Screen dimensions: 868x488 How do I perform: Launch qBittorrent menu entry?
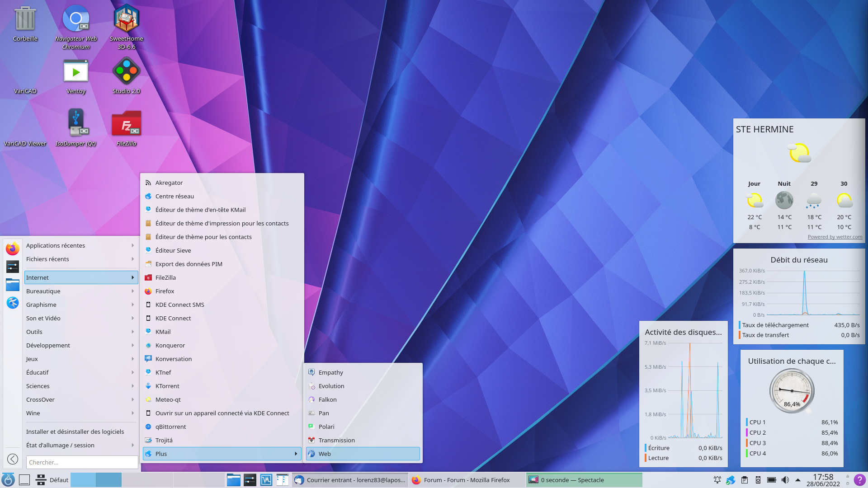[222, 427]
